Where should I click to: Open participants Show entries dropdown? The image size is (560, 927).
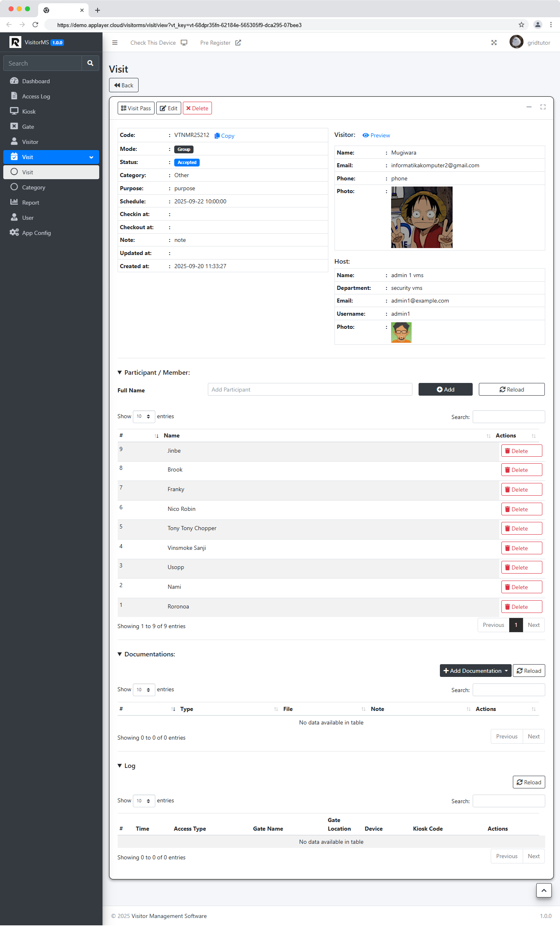[x=144, y=417]
